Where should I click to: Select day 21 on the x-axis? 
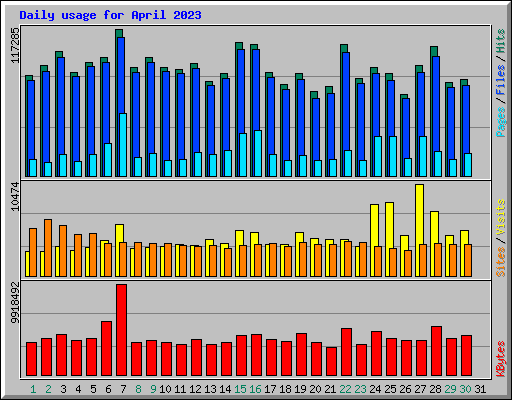(330, 389)
